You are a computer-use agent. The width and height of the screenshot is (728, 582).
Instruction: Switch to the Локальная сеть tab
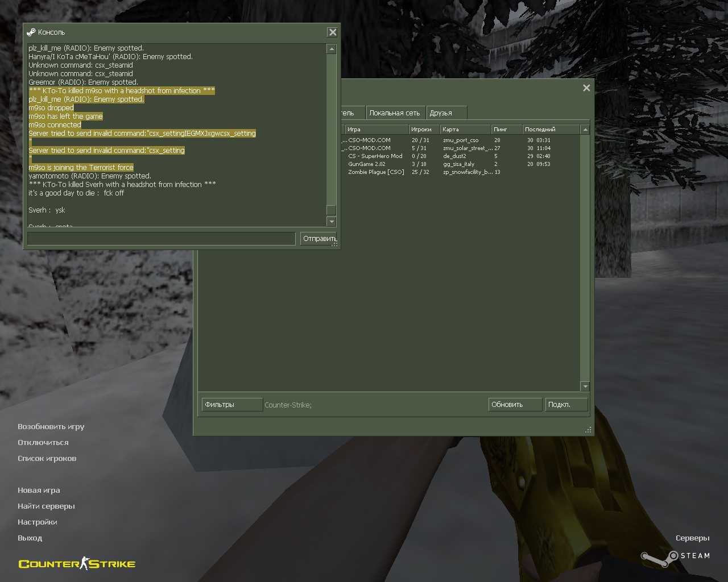tap(395, 113)
